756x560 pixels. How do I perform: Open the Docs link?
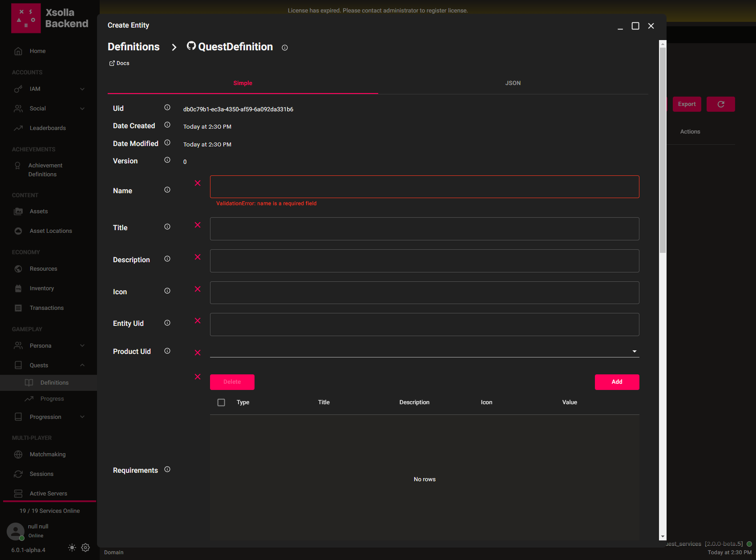(119, 63)
